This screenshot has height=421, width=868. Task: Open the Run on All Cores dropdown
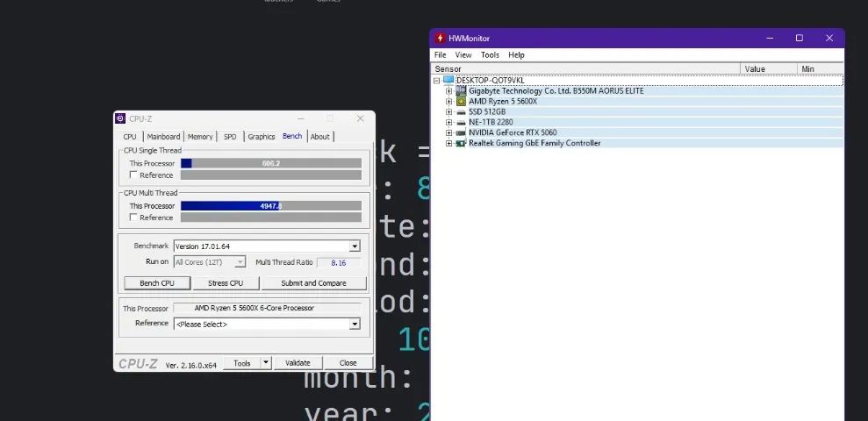coord(240,262)
